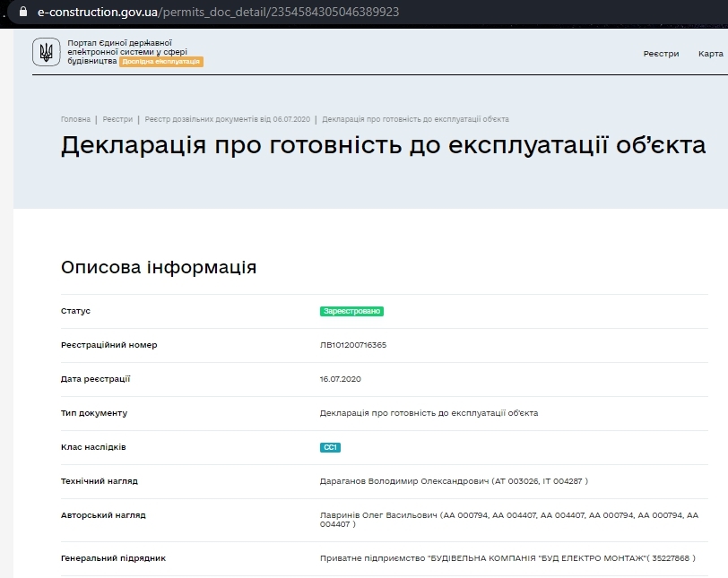Screen dimensions: 728x578
Task: Select the registration date 16.07.2020
Action: pos(341,379)
